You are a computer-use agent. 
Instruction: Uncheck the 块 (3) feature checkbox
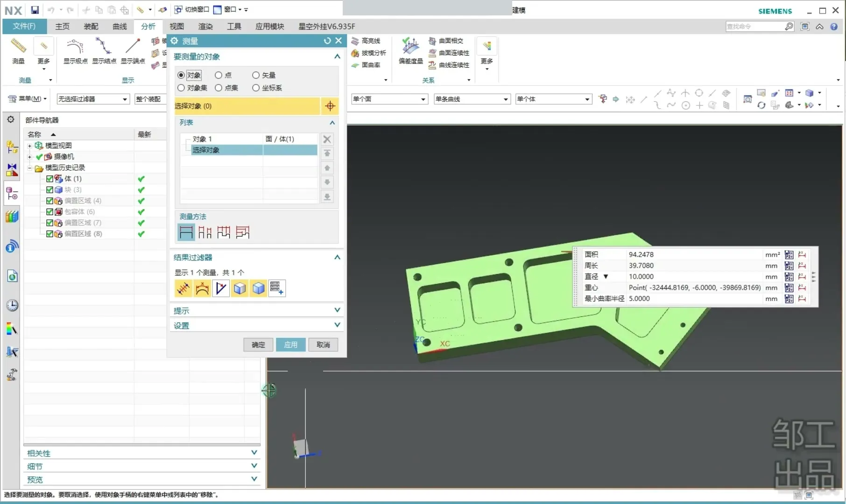pos(49,190)
